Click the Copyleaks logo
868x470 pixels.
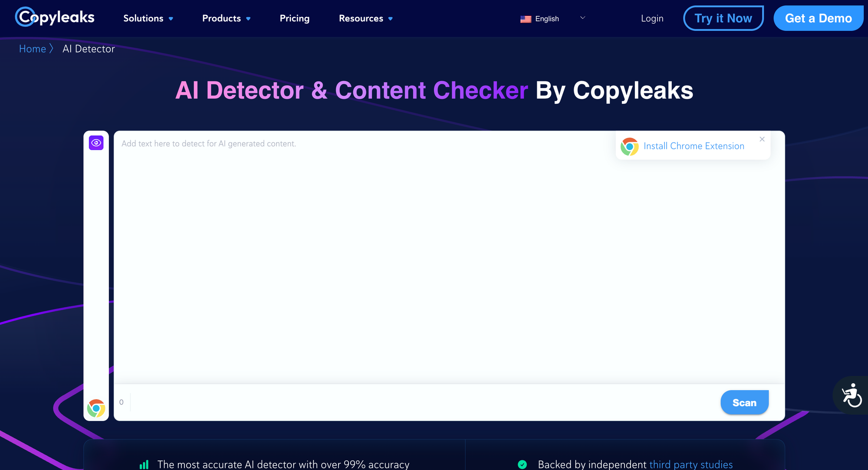[x=55, y=17]
